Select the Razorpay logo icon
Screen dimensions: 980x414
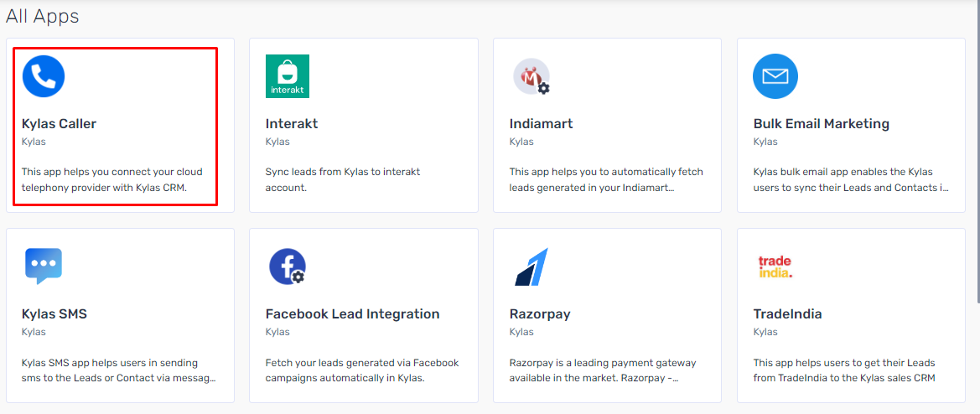[x=531, y=267]
